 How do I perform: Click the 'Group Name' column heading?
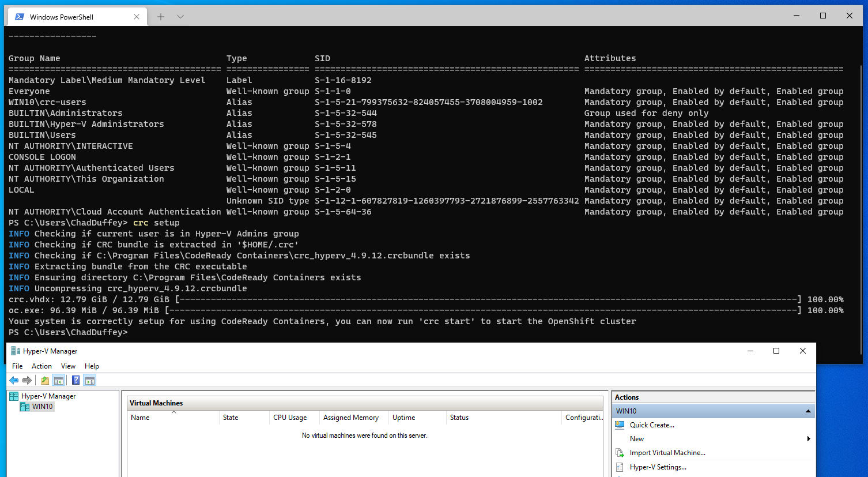point(34,58)
